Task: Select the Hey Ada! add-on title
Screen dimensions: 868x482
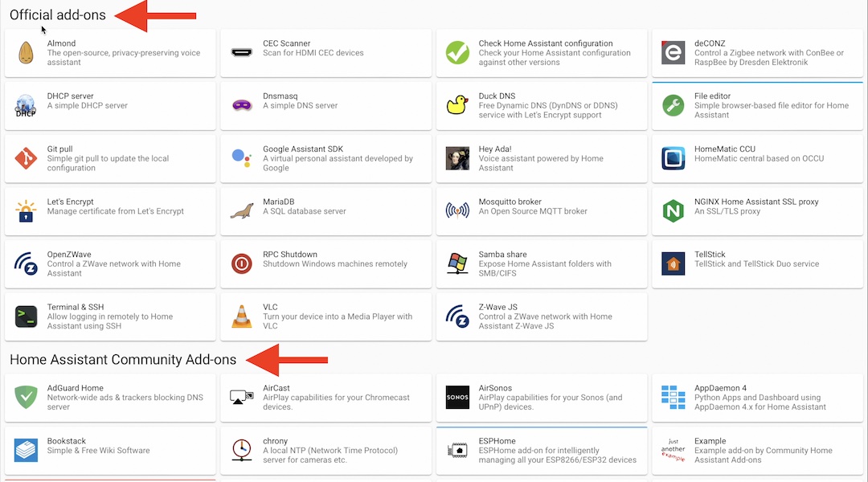Action: tap(495, 149)
